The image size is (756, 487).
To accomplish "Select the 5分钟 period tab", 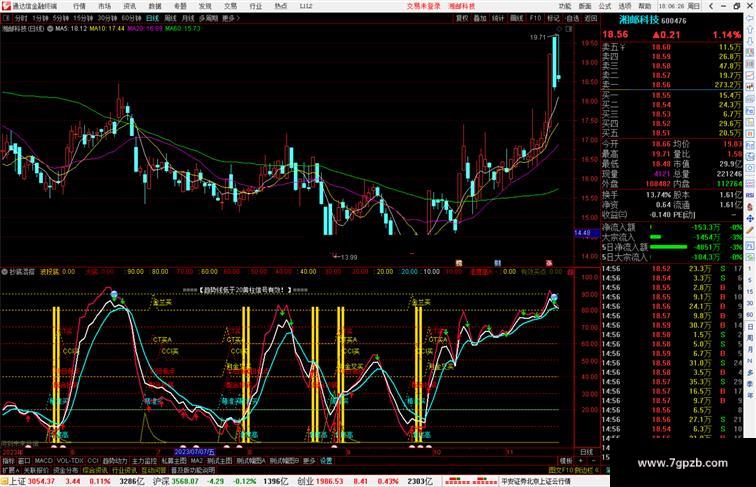I will click(x=61, y=18).
